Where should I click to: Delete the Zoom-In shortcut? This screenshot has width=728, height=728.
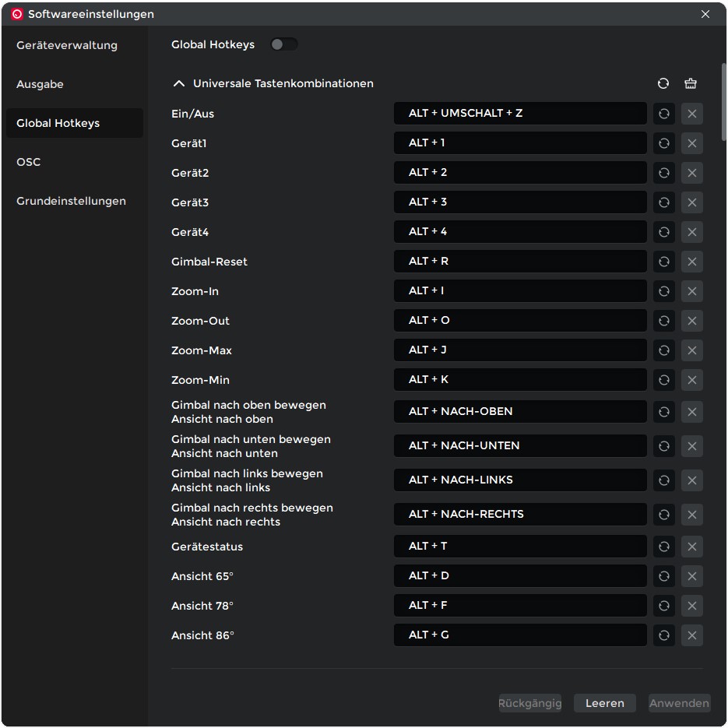pyautogui.click(x=691, y=291)
